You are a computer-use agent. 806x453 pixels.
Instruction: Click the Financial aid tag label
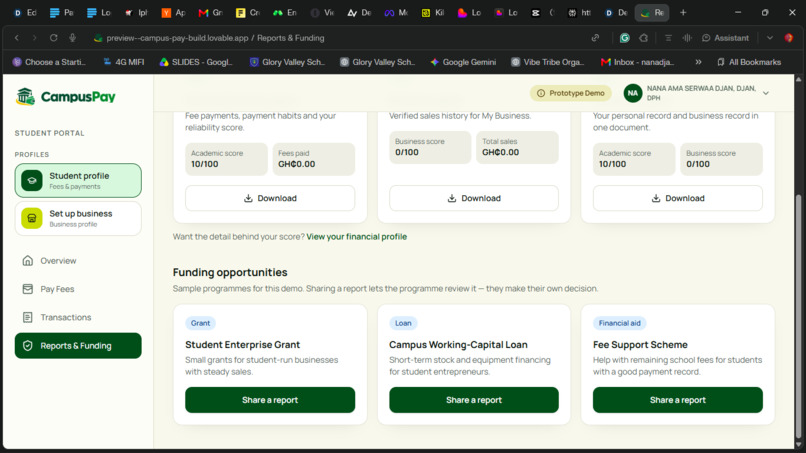click(619, 323)
